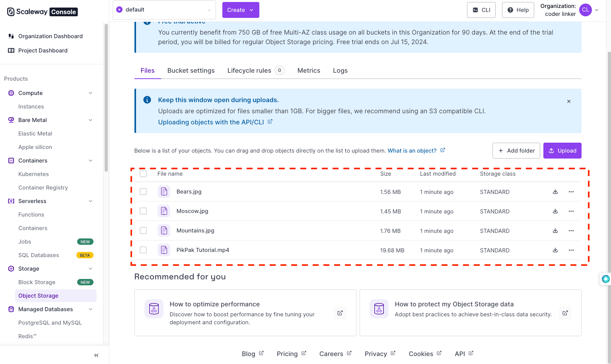The width and height of the screenshot is (611, 364).
Task: Collapse the Compute section
Action: pos(90,93)
